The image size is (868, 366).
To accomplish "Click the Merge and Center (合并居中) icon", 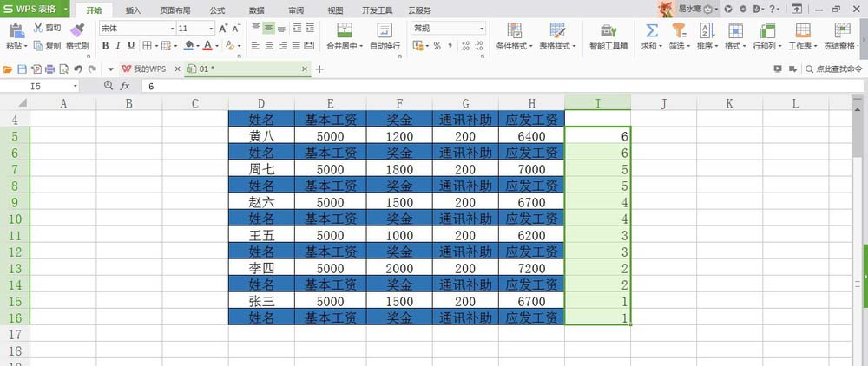I will (345, 30).
